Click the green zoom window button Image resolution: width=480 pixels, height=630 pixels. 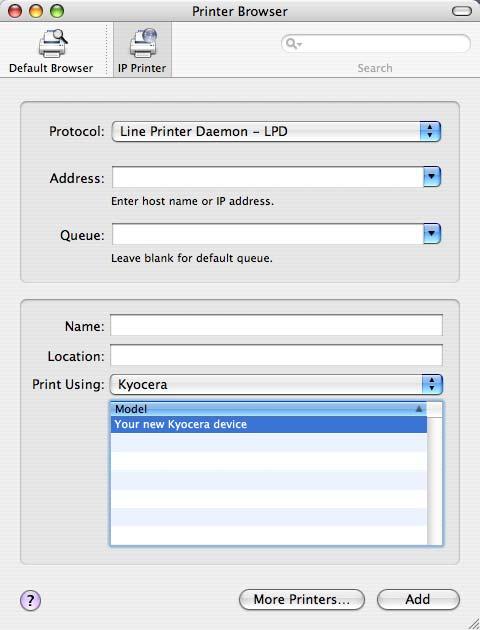coord(57,11)
